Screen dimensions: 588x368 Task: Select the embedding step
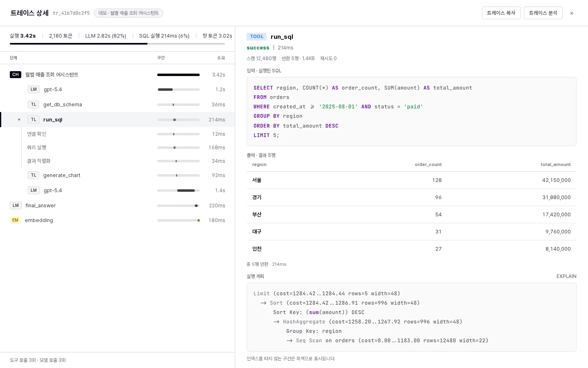pyautogui.click(x=118, y=220)
